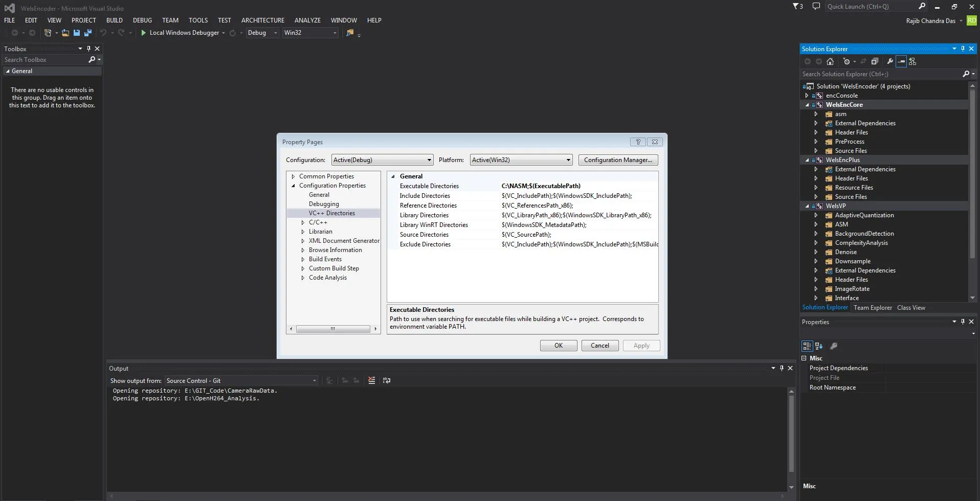
Task: Click the Pending Changes Filter clock icon
Action: [847, 61]
